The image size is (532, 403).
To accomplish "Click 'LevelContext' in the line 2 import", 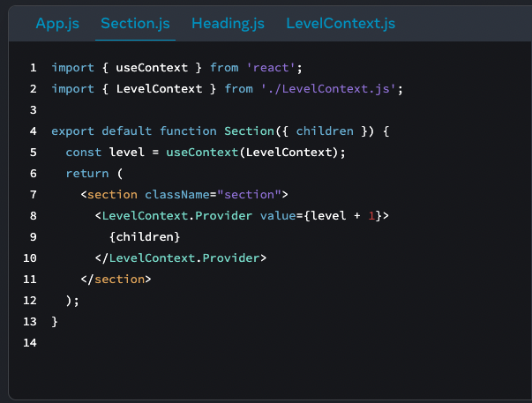I will [x=159, y=89].
